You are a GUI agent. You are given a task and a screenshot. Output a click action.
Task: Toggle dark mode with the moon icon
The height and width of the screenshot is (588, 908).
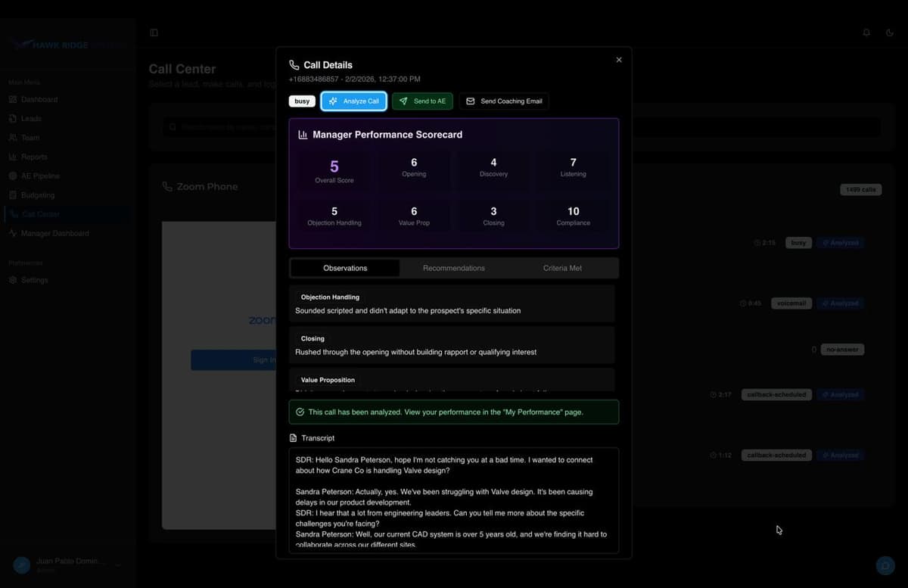pyautogui.click(x=890, y=33)
